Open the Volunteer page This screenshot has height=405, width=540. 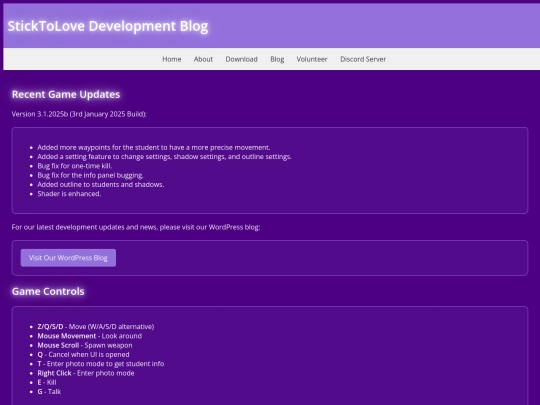pyautogui.click(x=312, y=59)
